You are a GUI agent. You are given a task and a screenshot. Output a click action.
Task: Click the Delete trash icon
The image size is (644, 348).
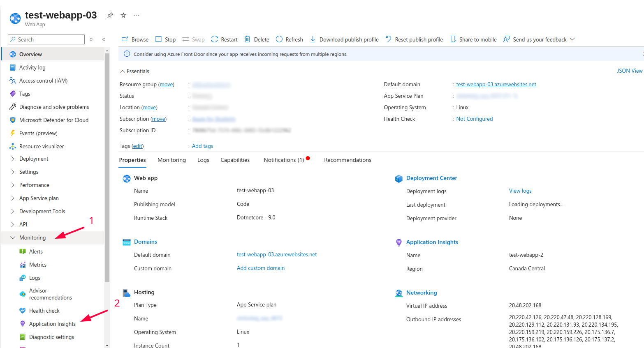point(247,39)
